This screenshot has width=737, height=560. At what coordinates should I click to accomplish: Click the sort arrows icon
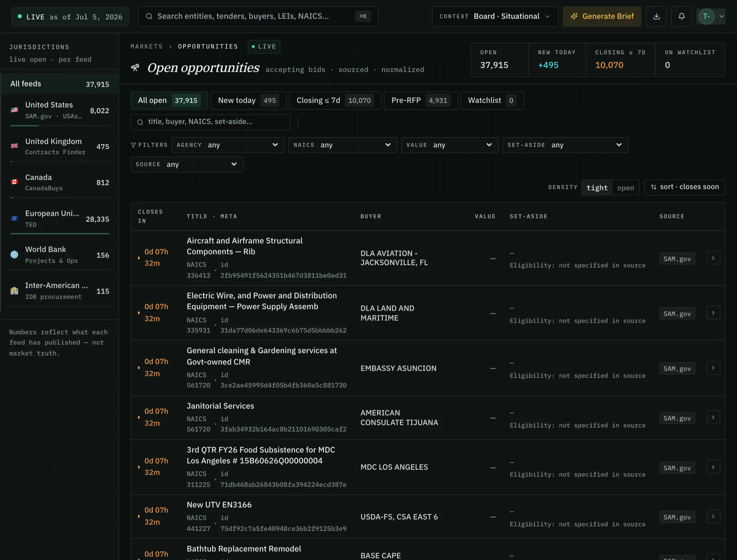(x=653, y=187)
